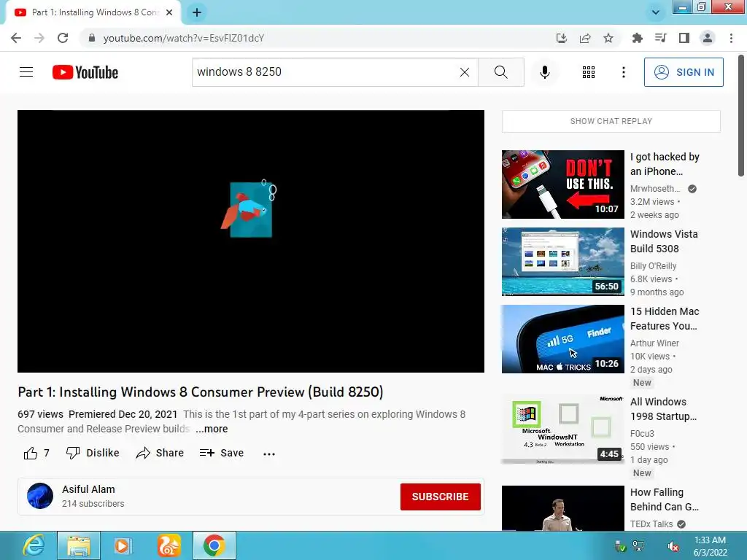Open 'I got hacked by an iPhone' thumbnail
The image size is (747, 560).
pos(562,184)
